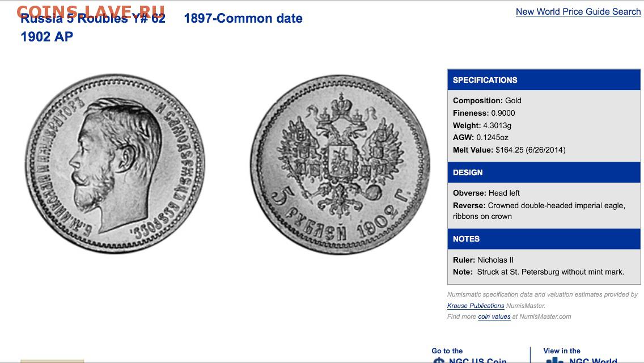644x363 pixels.
Task: Follow the coin values link
Action: click(494, 316)
